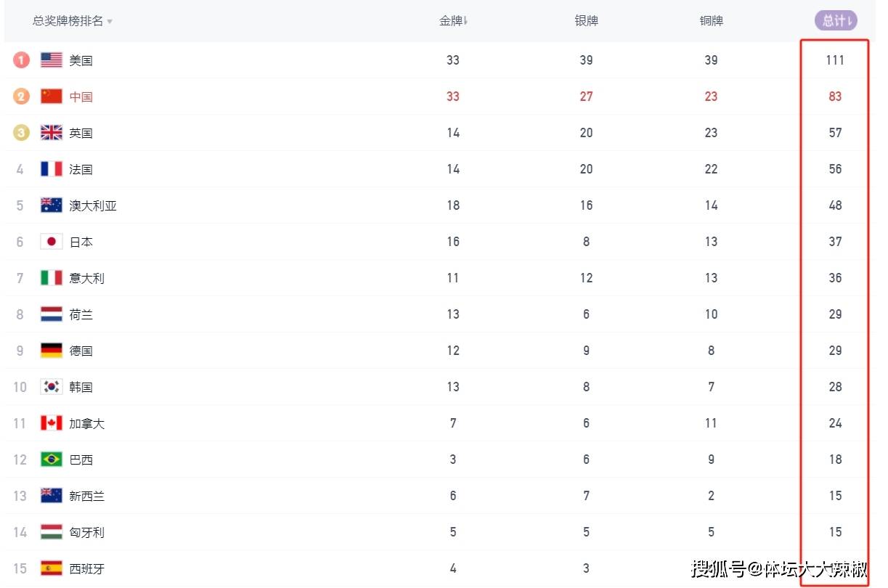
Task: Click the United States flag icon
Action: pos(51,60)
